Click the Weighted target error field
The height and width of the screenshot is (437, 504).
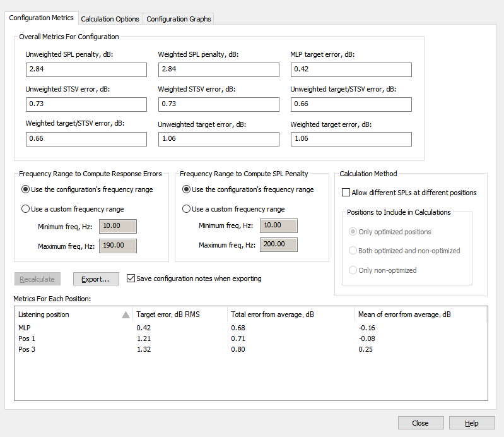pos(351,139)
